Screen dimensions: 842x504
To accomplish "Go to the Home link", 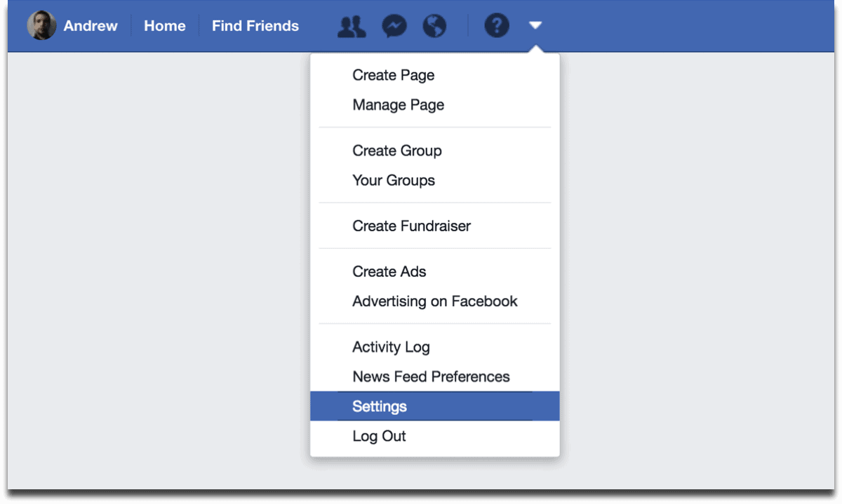I will tap(165, 26).
